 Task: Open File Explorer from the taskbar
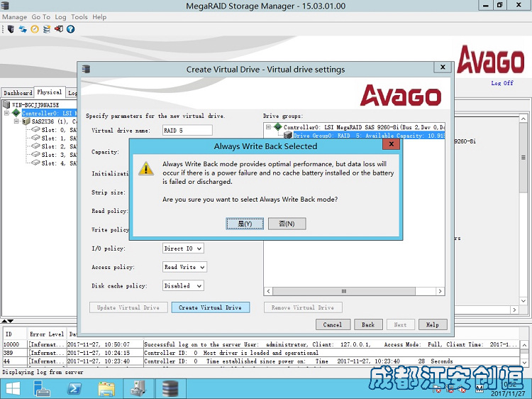coord(106,388)
